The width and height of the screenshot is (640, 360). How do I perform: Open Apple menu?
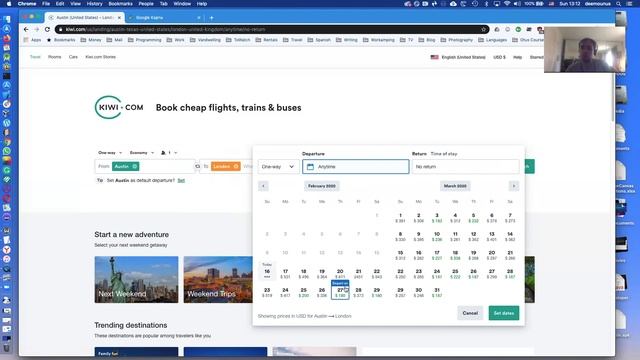tap(9, 4)
